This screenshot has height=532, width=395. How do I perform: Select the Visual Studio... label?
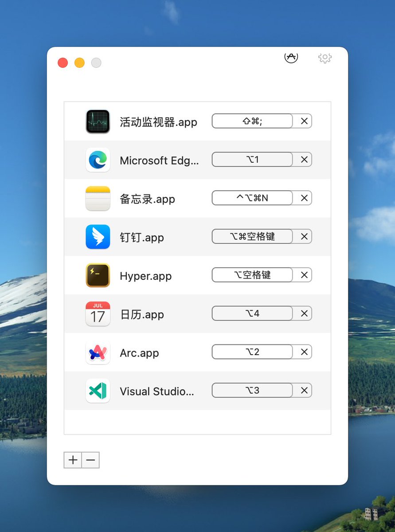pos(157,392)
